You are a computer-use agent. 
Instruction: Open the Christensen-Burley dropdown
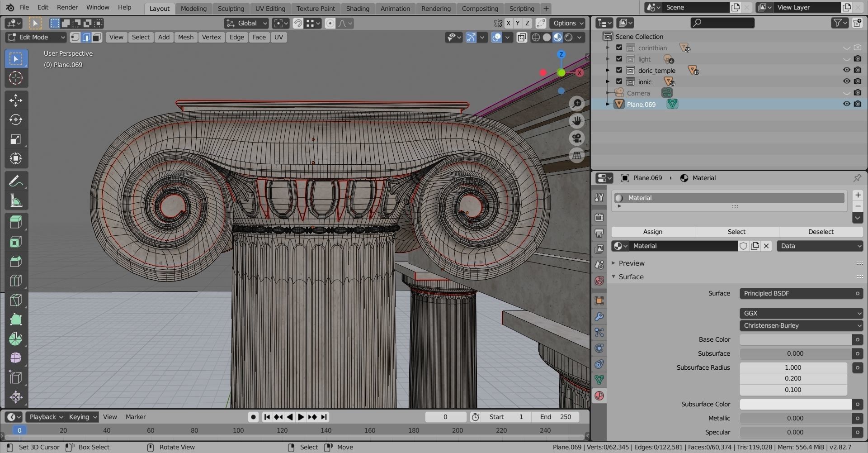click(x=801, y=325)
